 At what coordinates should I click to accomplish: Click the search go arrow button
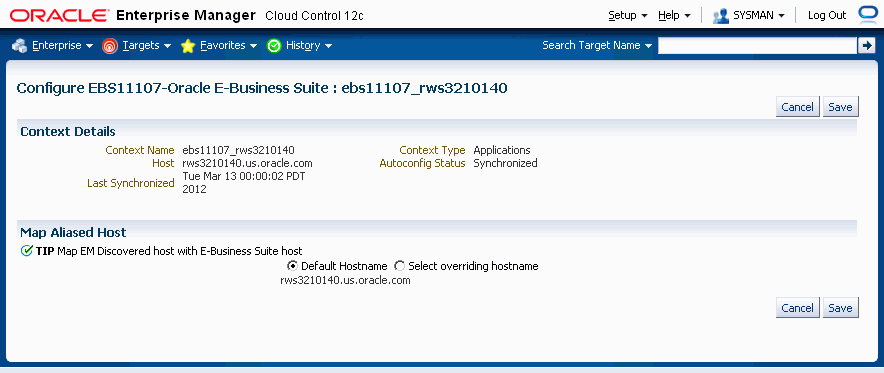tap(866, 46)
